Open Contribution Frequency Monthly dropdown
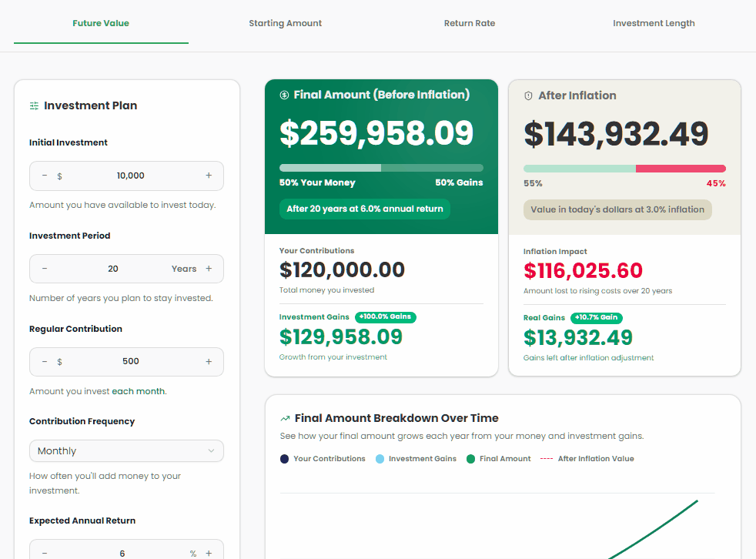Viewport: 756px width, 559px height. click(126, 451)
